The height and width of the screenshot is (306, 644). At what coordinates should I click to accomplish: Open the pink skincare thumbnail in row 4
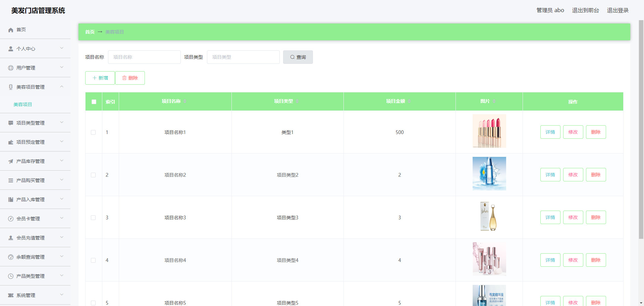point(489,259)
